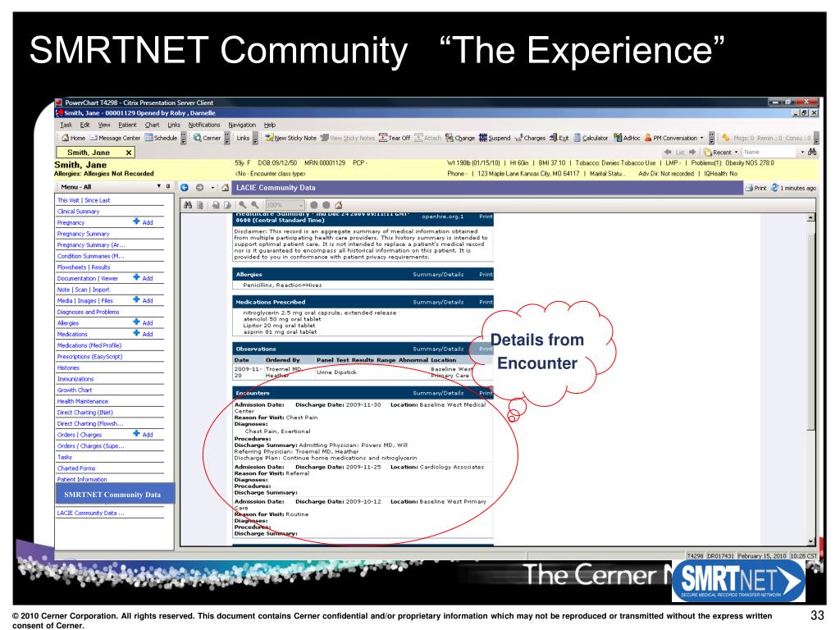Expand the Name search type dropdown arrow
This screenshot has height=630, width=840.
pyautogui.click(x=802, y=152)
